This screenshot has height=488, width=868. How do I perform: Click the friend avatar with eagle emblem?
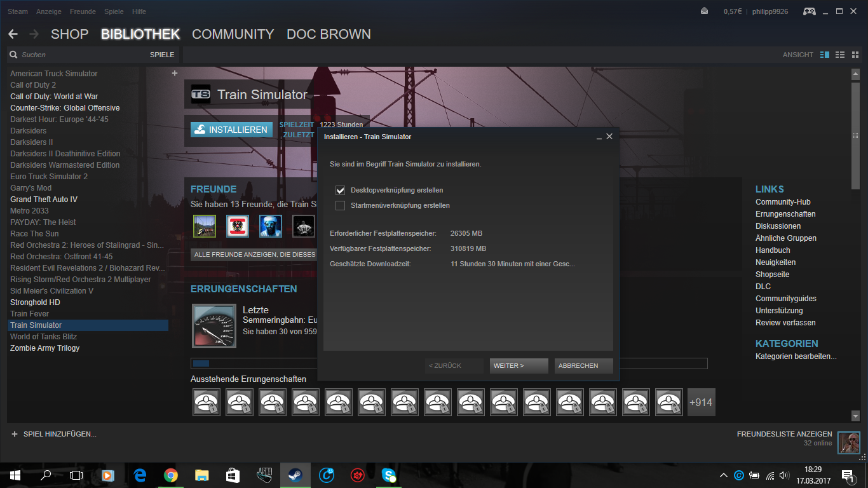[x=238, y=226]
